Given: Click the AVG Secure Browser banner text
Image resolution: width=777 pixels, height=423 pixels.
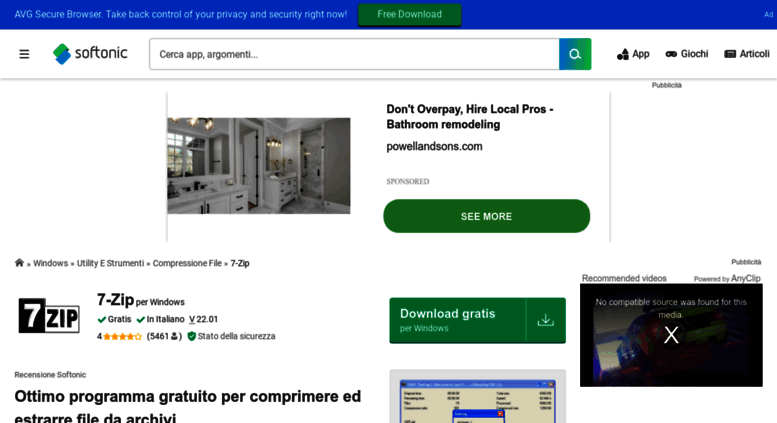Looking at the screenshot, I should [x=180, y=14].
